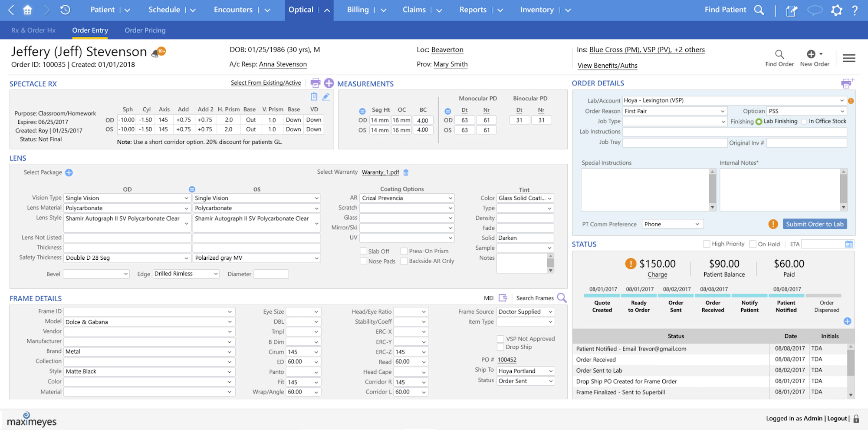Open the history clock icon
This screenshot has height=430, width=868.
click(x=65, y=10)
